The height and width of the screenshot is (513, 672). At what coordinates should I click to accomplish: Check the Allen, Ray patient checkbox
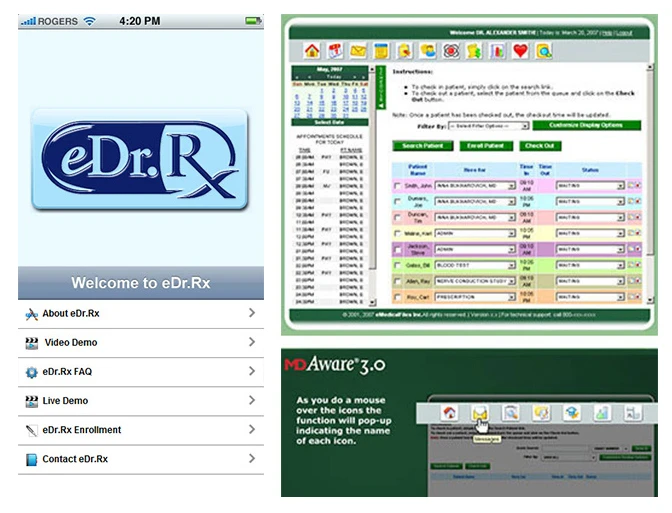(397, 281)
